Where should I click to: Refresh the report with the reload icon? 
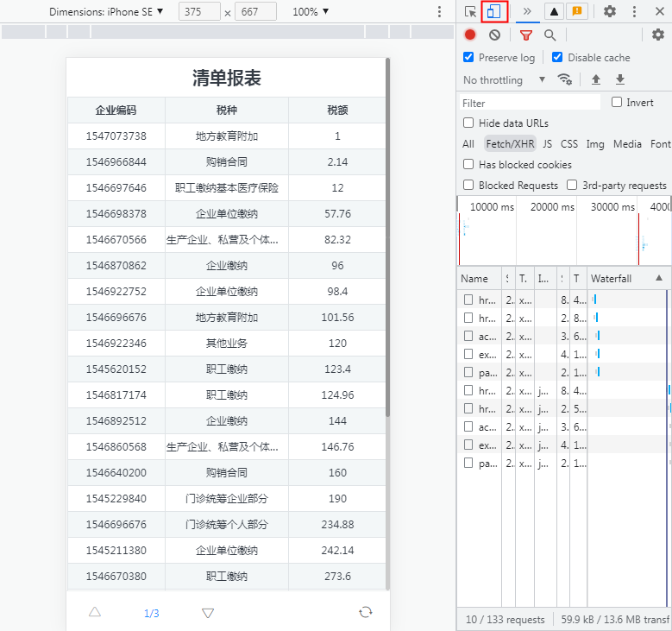click(366, 612)
